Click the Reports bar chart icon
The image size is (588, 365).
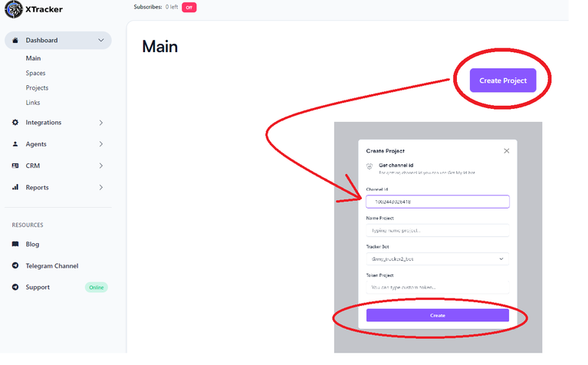tap(15, 187)
